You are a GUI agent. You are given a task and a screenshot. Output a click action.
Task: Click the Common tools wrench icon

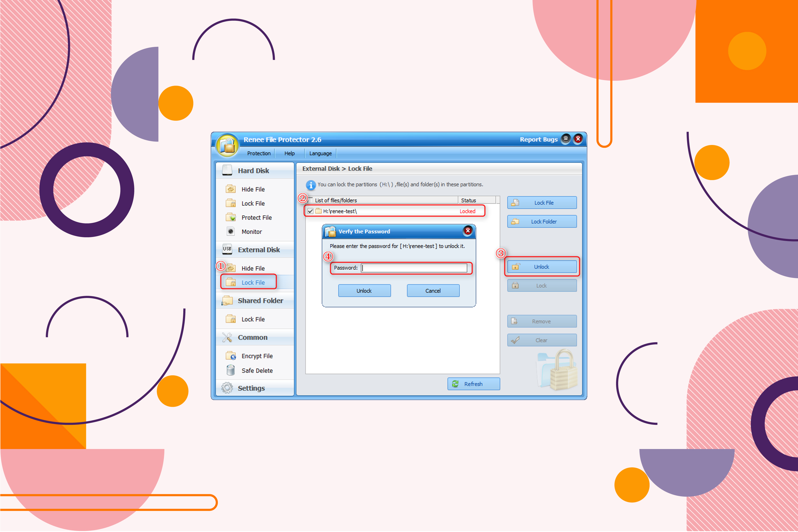click(227, 337)
